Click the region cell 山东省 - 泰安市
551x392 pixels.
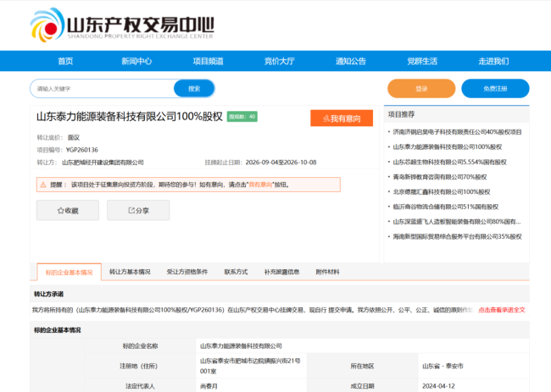tap(442, 366)
